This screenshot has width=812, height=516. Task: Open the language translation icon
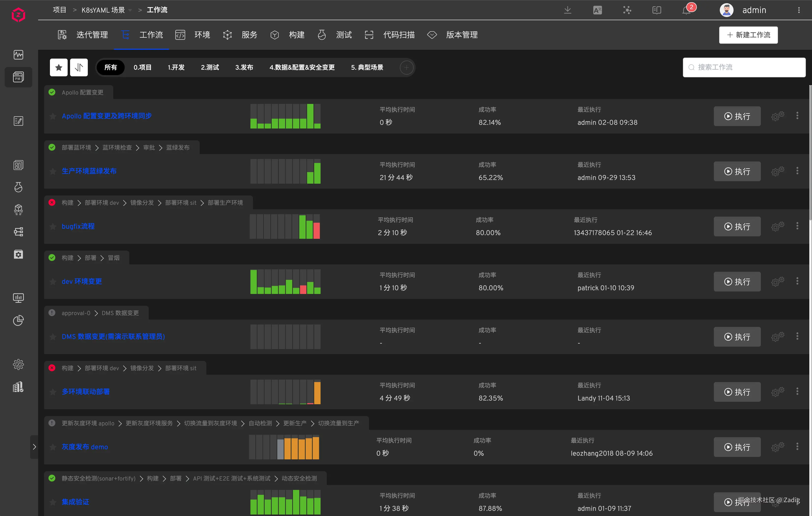[x=597, y=10]
